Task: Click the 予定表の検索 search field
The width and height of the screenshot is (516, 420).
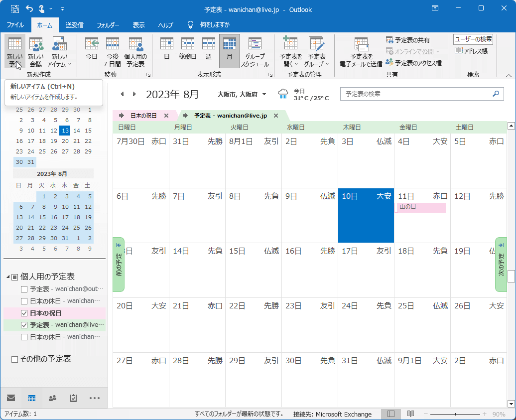Action: click(x=422, y=94)
